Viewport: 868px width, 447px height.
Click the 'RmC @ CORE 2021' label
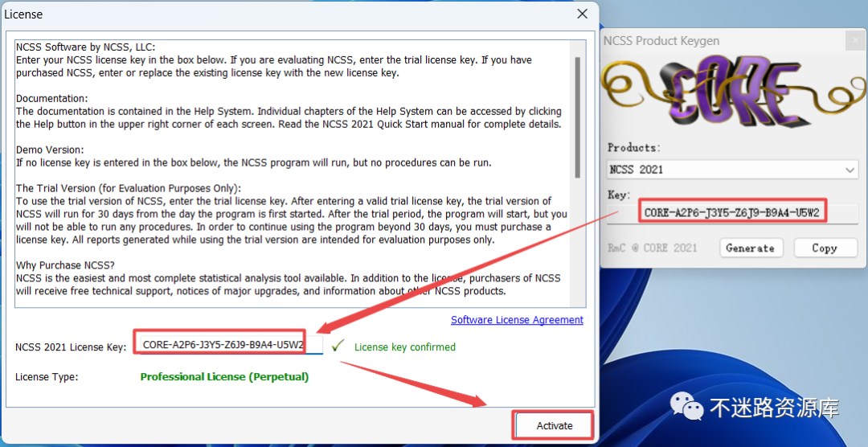(652, 248)
